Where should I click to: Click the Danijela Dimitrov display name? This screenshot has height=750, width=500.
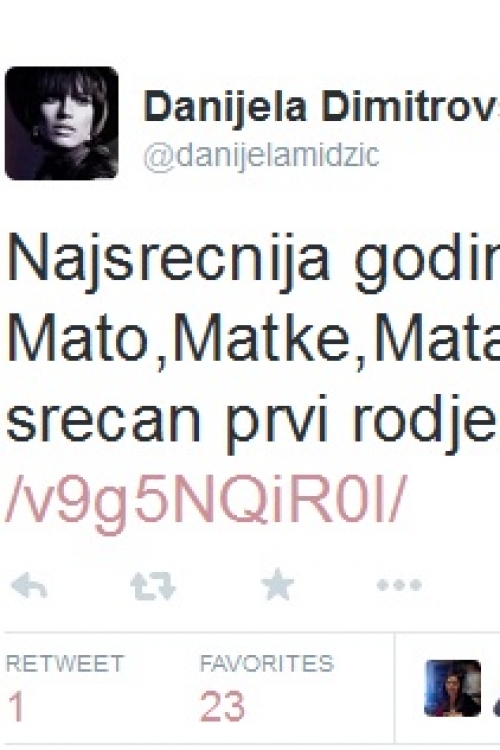point(321,107)
